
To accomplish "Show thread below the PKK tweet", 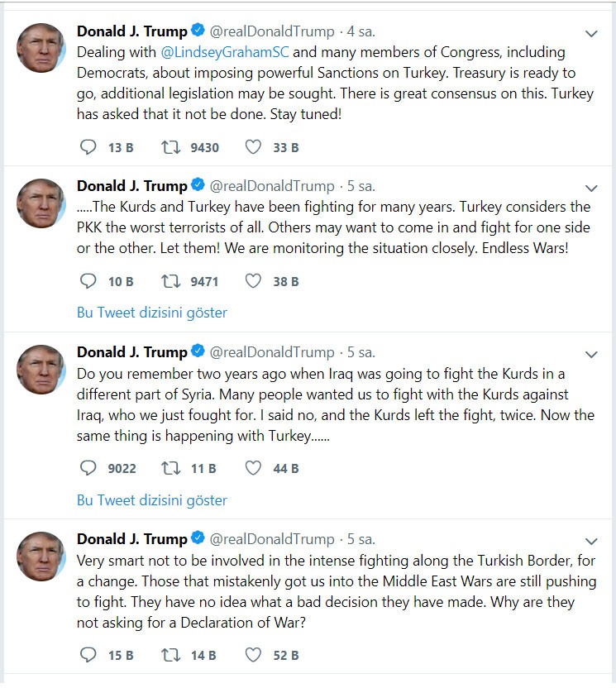I will click(151, 313).
